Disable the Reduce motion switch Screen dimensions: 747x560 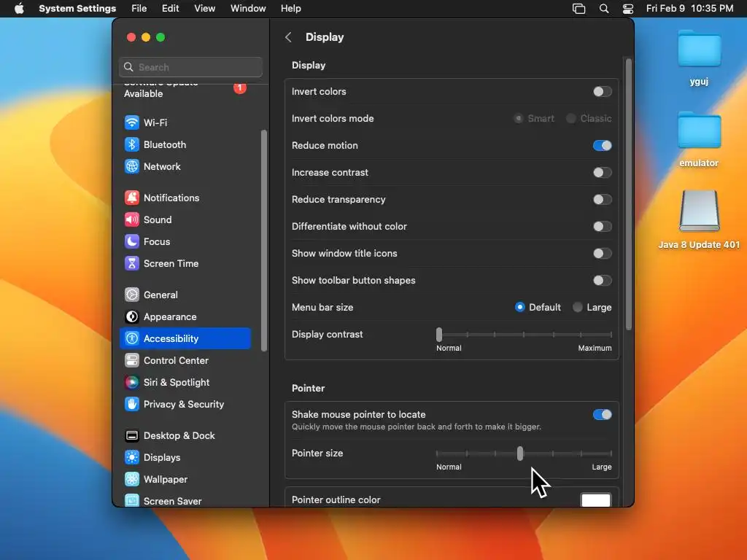[x=602, y=145]
